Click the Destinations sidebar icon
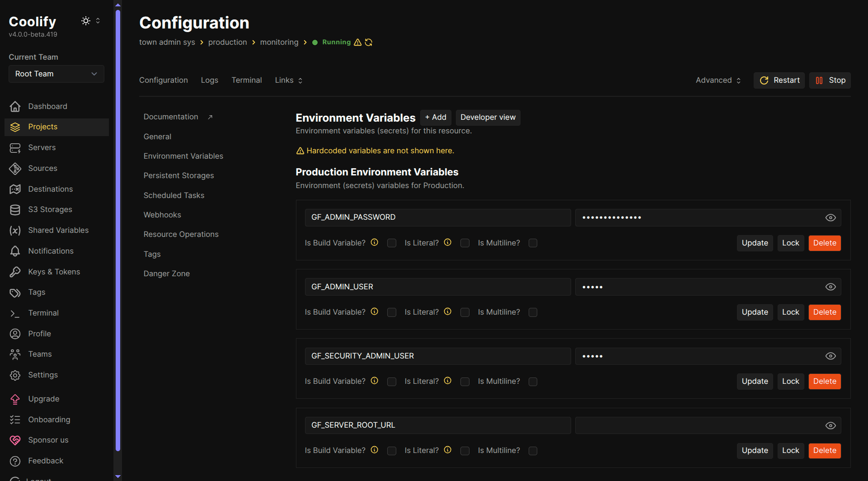This screenshot has height=481, width=868. point(15,189)
